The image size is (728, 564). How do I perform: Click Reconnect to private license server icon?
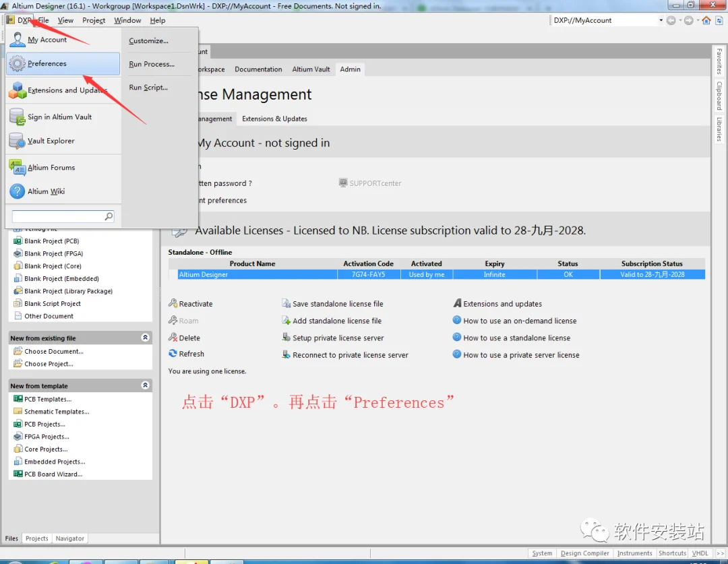pos(286,354)
